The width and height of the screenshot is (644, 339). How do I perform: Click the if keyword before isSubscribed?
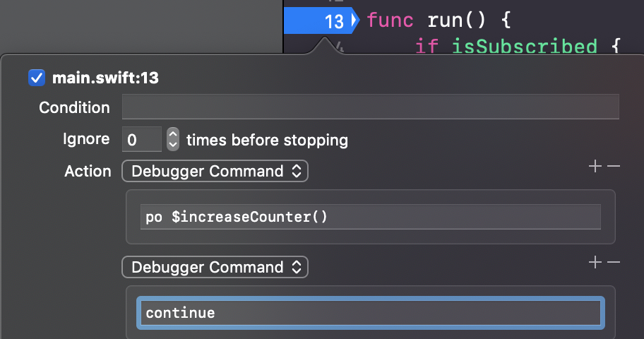point(427,46)
